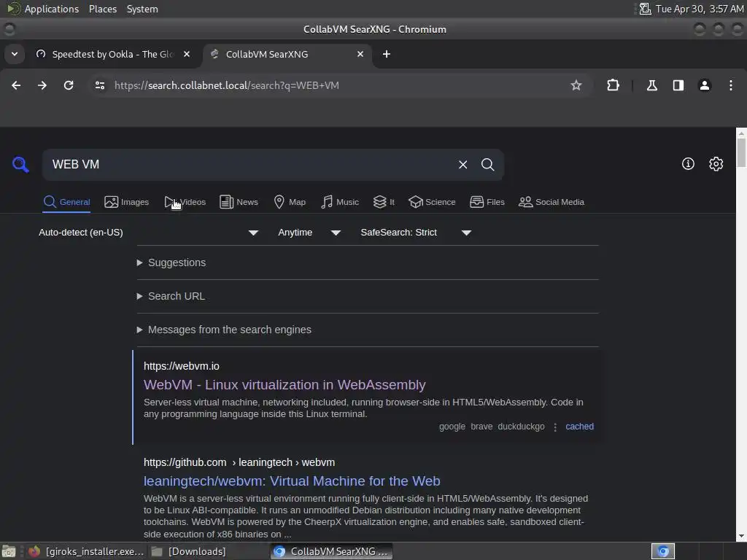
Task: Toggle the browser side panel
Action: [x=678, y=85]
